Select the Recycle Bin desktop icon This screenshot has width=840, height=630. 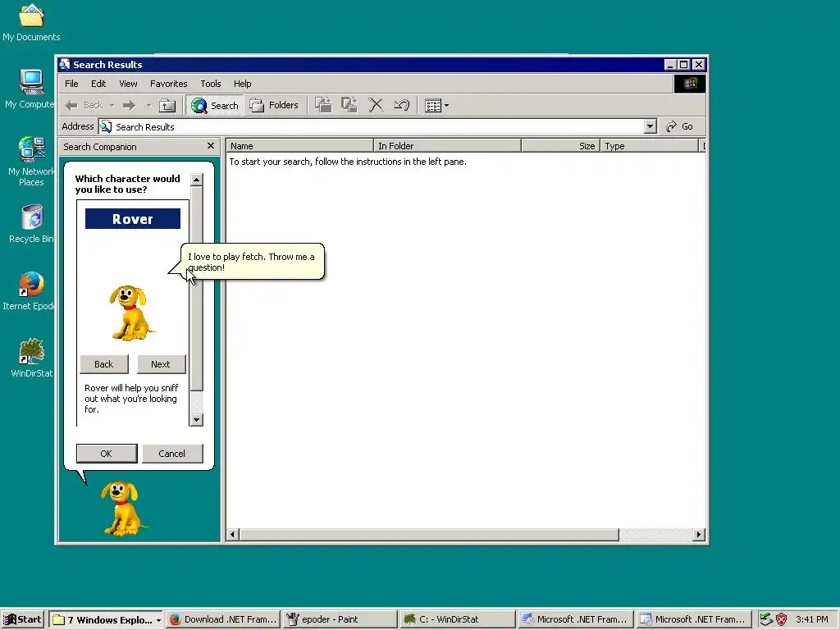(31, 225)
